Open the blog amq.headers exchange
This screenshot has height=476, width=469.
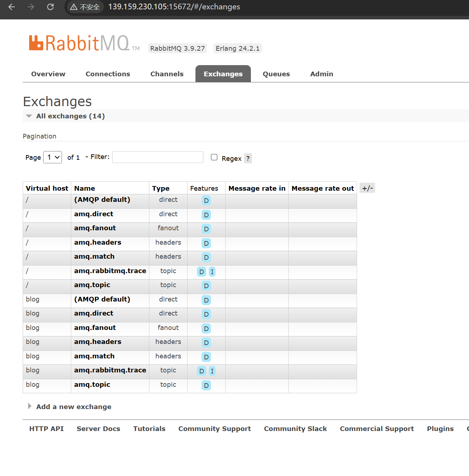coord(98,342)
